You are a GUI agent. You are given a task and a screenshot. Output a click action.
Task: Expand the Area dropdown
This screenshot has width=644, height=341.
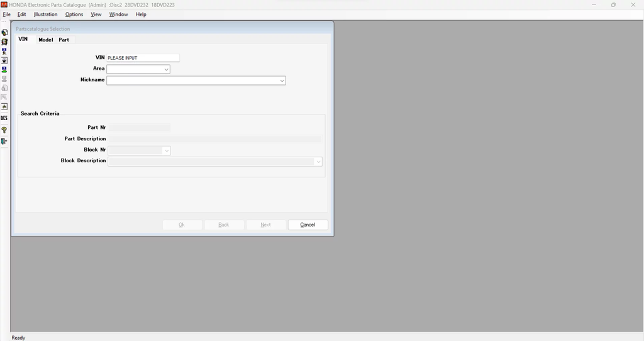point(166,69)
